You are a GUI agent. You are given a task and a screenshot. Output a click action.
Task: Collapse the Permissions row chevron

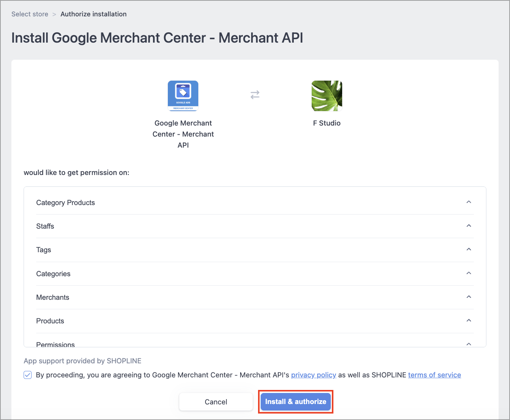pos(469,344)
